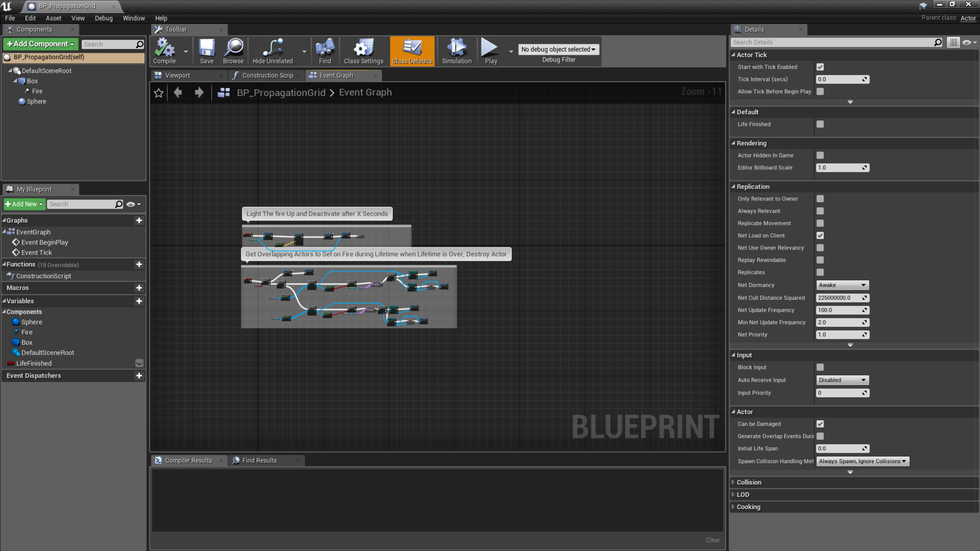Bookmark graph with the star icon
This screenshot has width=980, height=551.
(x=159, y=92)
